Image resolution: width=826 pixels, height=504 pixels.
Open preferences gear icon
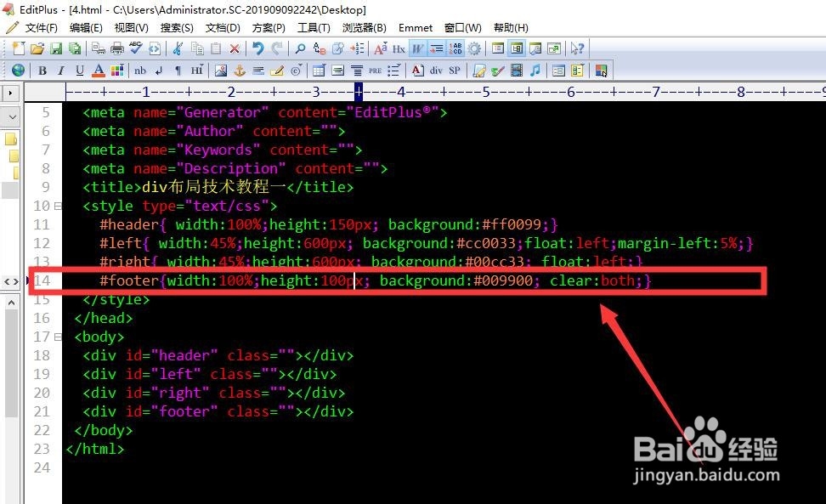click(474, 49)
